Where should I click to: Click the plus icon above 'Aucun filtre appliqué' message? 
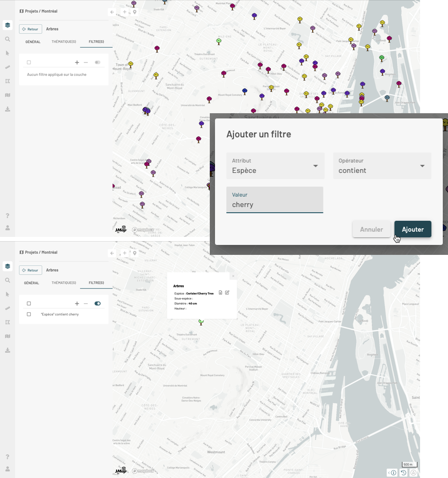(x=77, y=63)
